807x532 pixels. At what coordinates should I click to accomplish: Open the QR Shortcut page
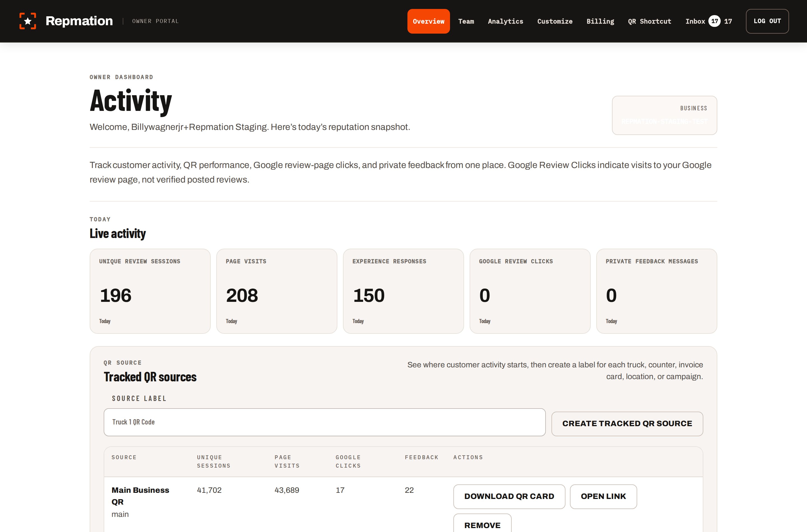(x=650, y=21)
